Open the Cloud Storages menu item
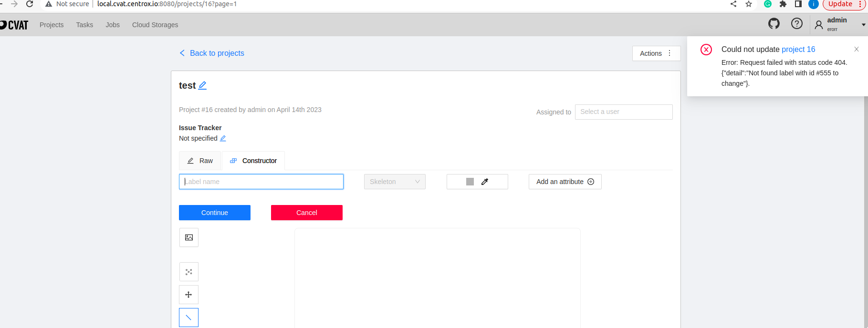The image size is (868, 328). [155, 25]
